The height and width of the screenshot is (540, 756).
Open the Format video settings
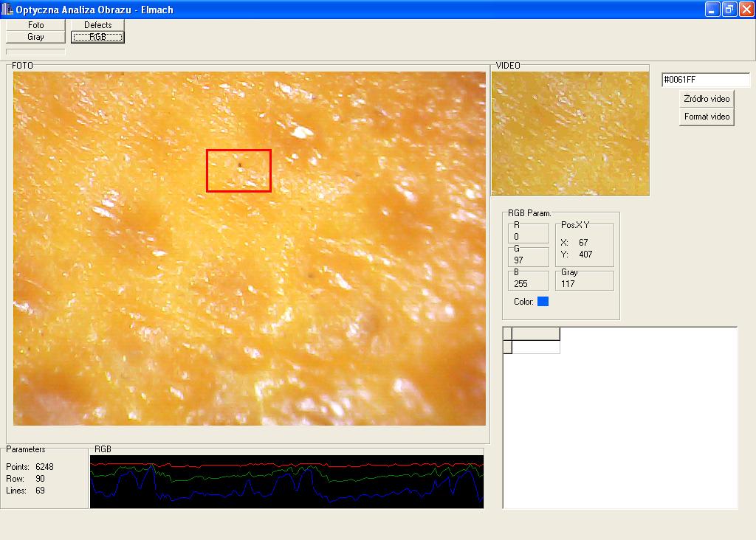(707, 117)
